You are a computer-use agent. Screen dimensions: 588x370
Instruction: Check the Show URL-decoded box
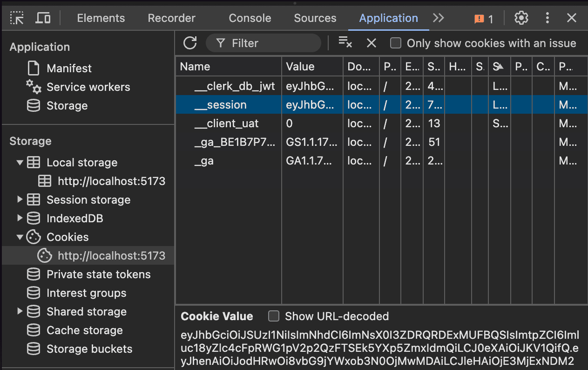(274, 316)
